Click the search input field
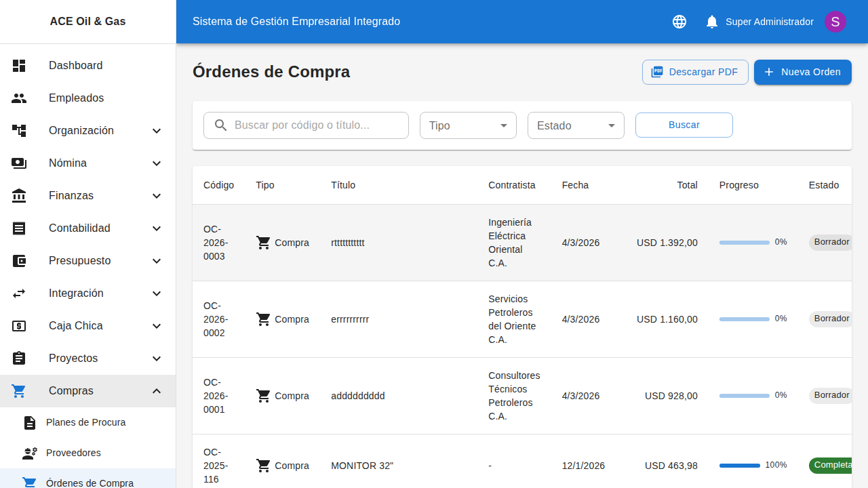The height and width of the screenshot is (488, 868). pyautogui.click(x=312, y=125)
